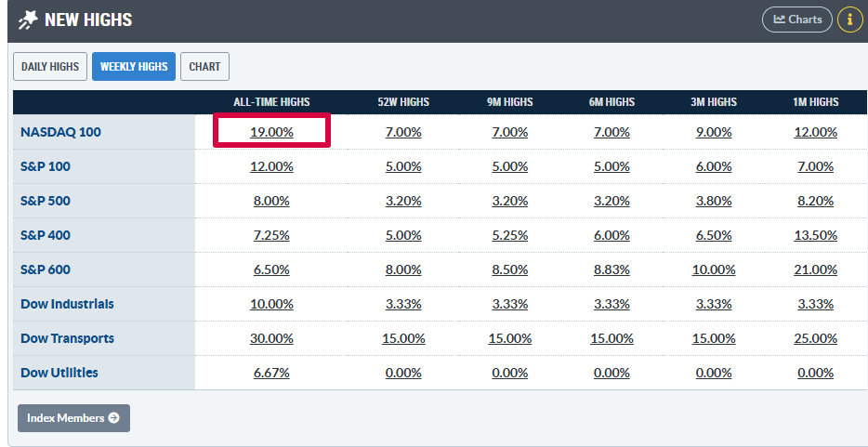
Task: Click the 3M Highs column header
Action: tap(714, 102)
